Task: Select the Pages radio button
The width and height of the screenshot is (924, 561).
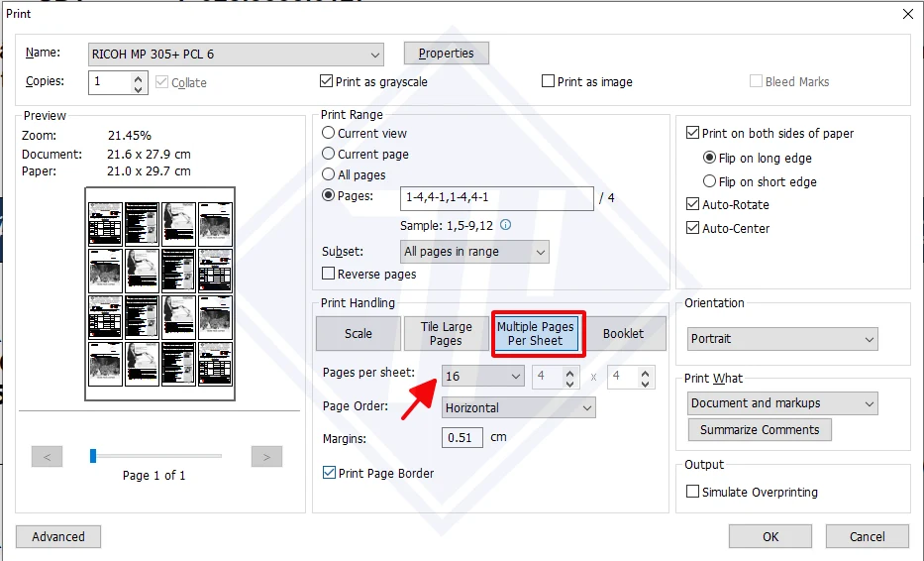Action: [x=328, y=195]
